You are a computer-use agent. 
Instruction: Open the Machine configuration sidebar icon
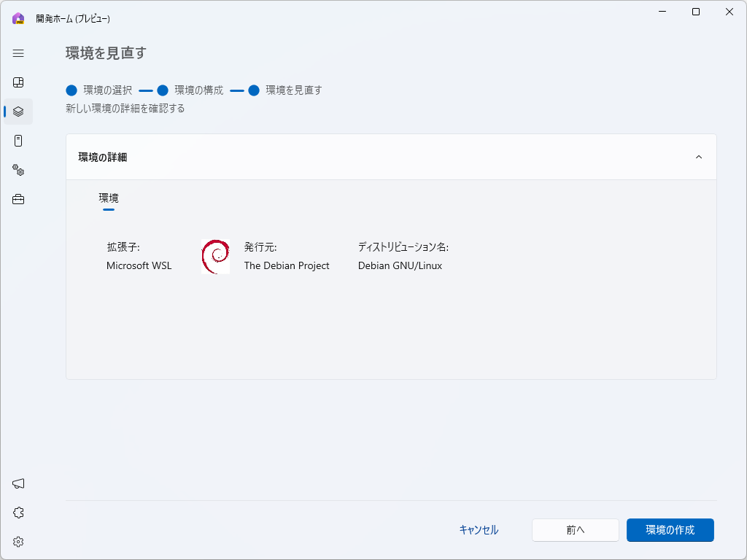pyautogui.click(x=18, y=141)
